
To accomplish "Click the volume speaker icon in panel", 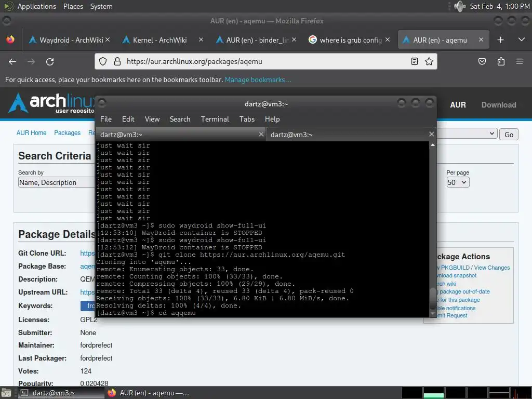I will [x=460, y=6].
